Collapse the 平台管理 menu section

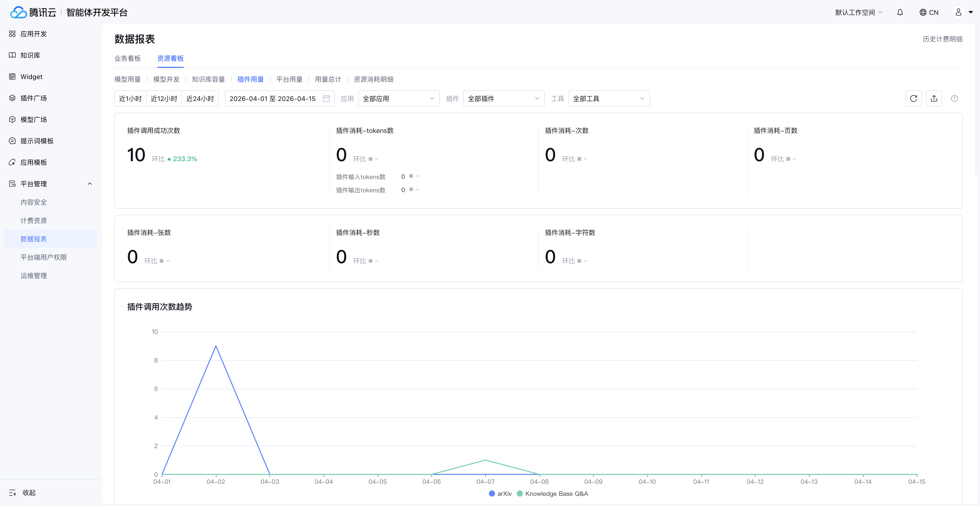(90, 184)
